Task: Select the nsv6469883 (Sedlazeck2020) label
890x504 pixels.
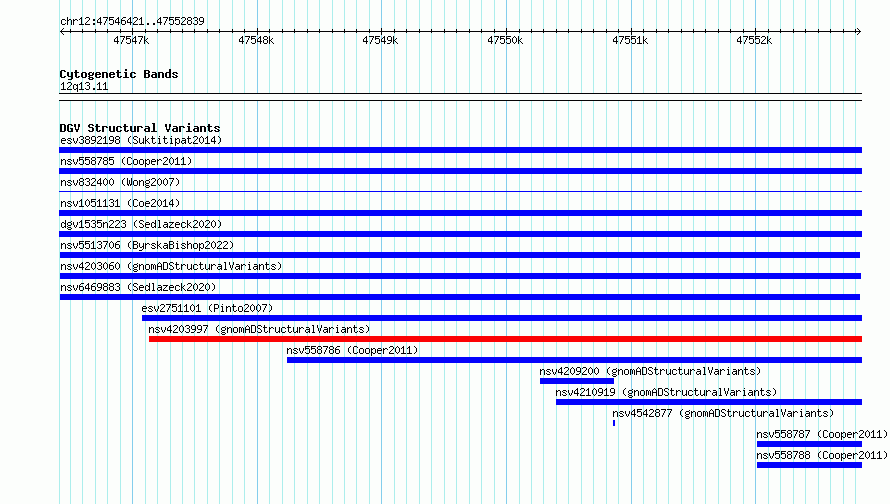Action: coord(138,287)
